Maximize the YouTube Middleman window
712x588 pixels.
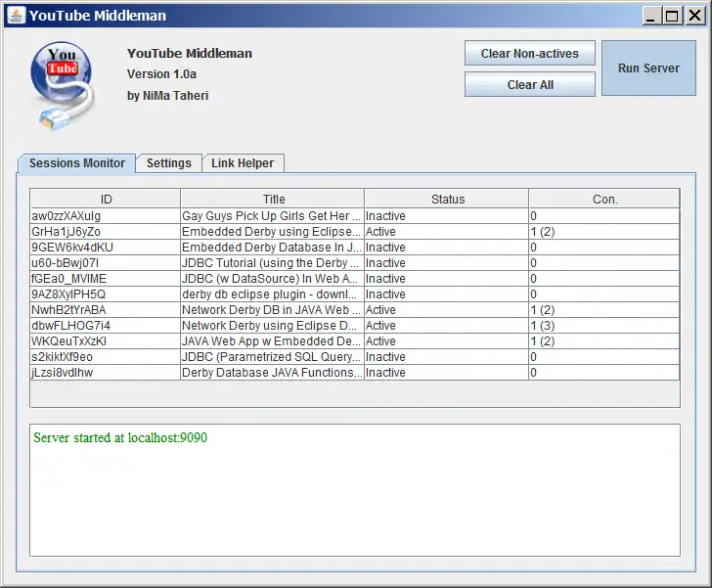point(672,16)
